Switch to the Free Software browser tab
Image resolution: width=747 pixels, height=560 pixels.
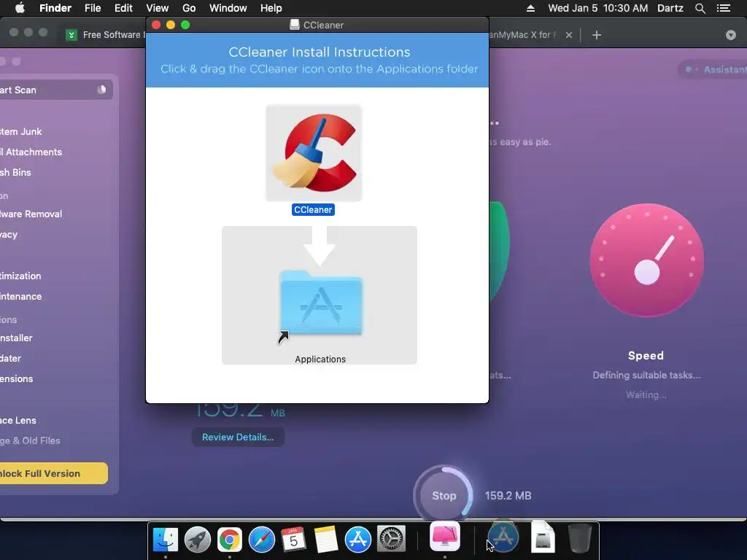(x=106, y=35)
